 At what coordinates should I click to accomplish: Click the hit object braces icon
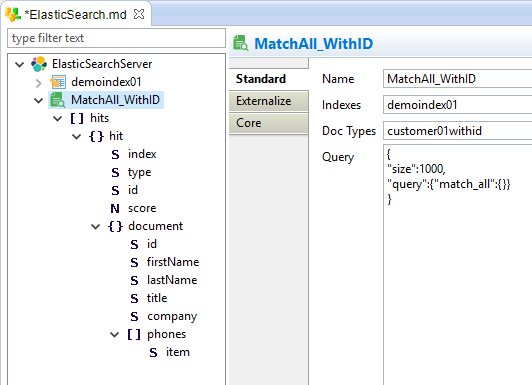pos(96,136)
